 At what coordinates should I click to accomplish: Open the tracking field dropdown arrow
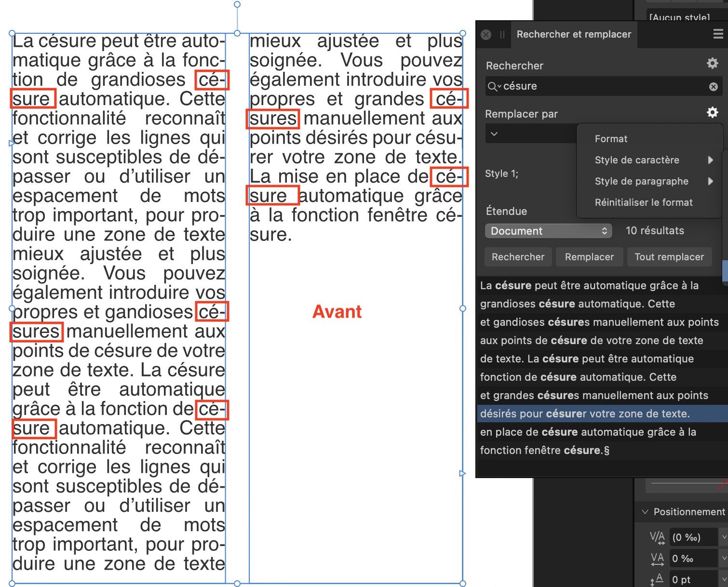coord(723,559)
